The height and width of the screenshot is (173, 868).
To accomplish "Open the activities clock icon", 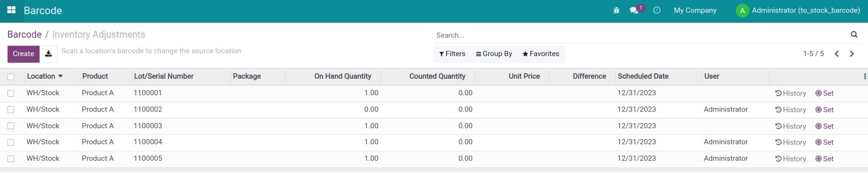I will [657, 10].
